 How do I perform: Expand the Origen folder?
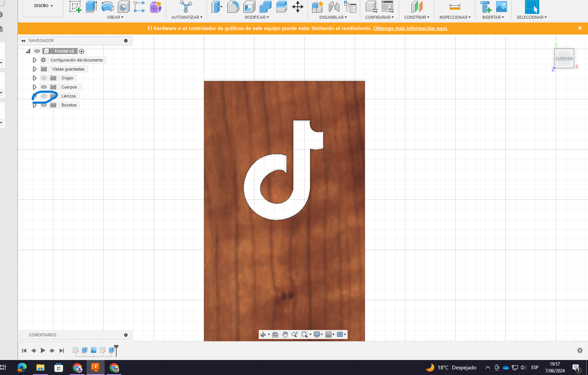pyautogui.click(x=34, y=78)
